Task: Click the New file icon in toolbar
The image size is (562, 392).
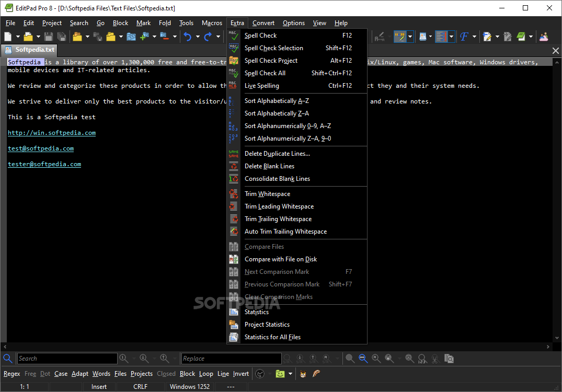Action: click(x=8, y=37)
